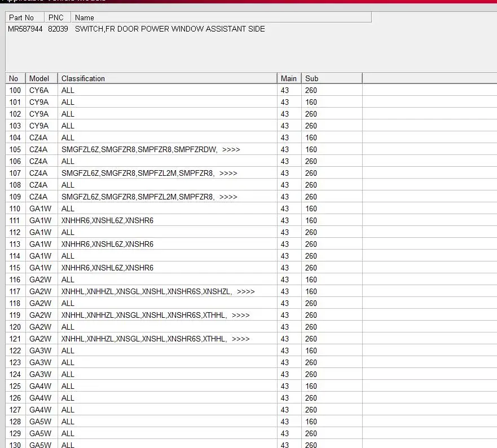Click the Classification column header
497x448 pixels.
pyautogui.click(x=168, y=78)
